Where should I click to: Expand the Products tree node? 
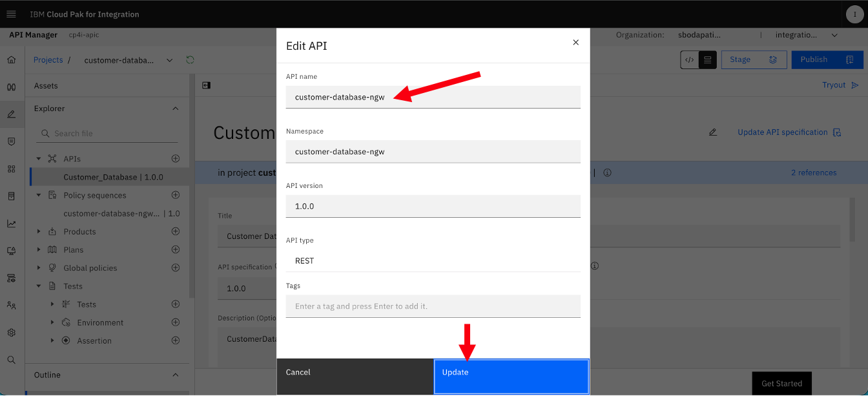click(x=38, y=231)
